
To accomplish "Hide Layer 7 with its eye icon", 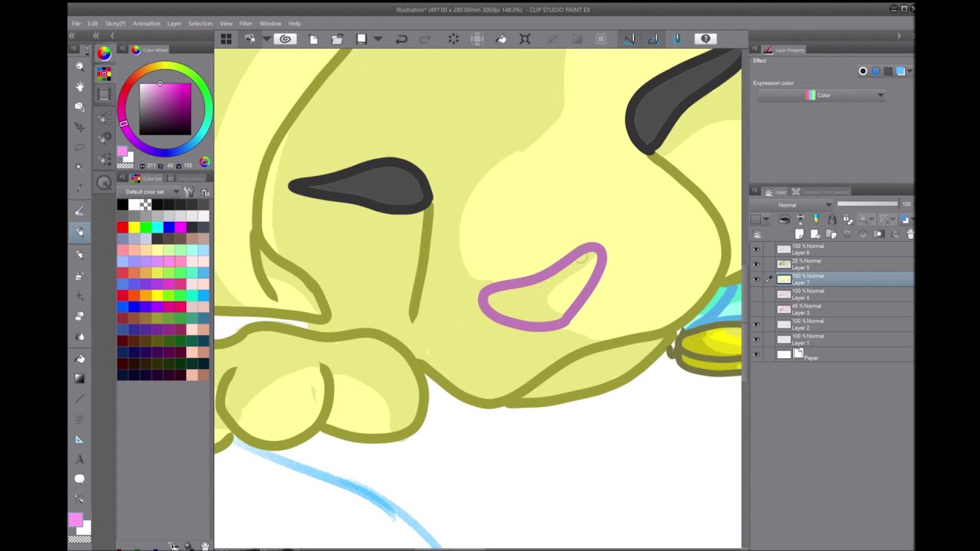I will [x=756, y=279].
